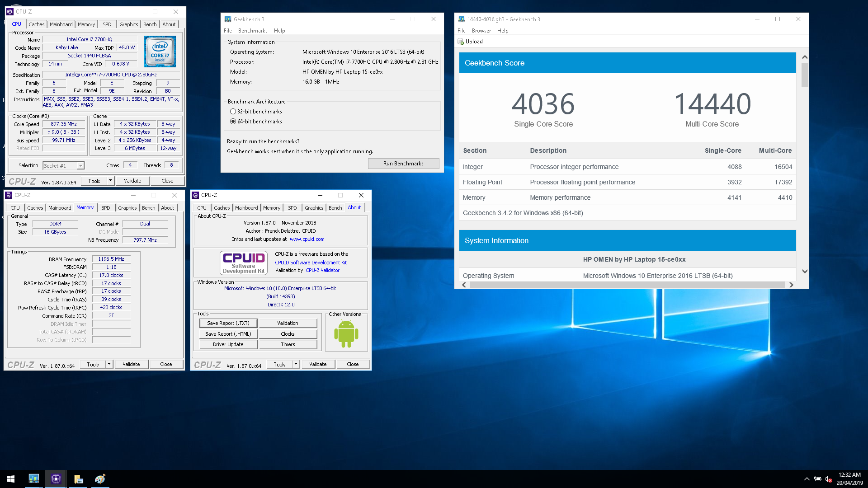Click the scroll up arrow in results window

[805, 57]
